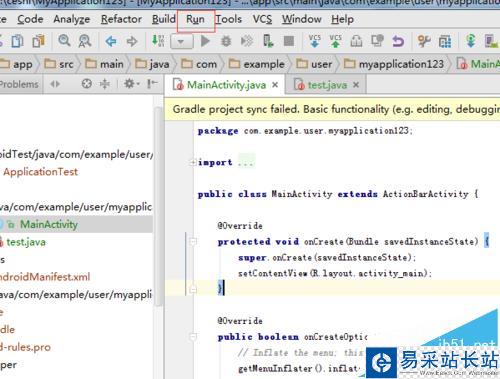The height and width of the screenshot is (379, 500).
Task: Collapse the onCreate method fold
Action: [193, 241]
